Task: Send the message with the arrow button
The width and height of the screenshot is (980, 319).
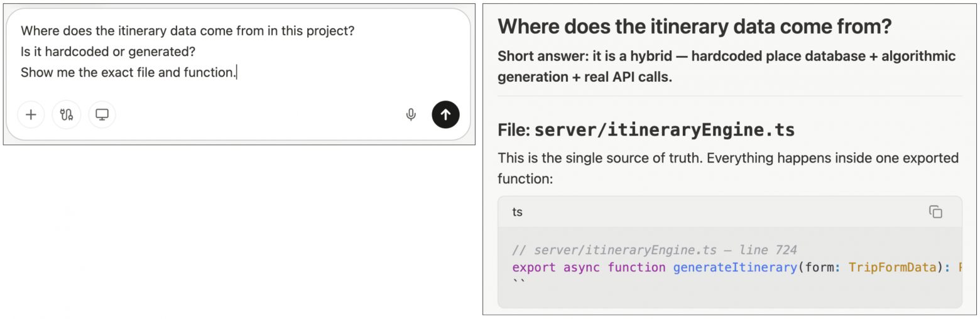Action: [445, 115]
